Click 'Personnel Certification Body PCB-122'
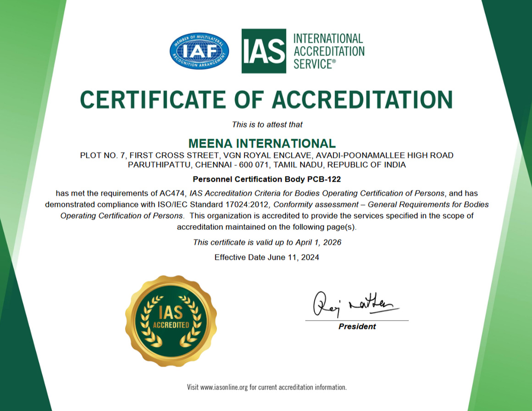 coord(266,179)
